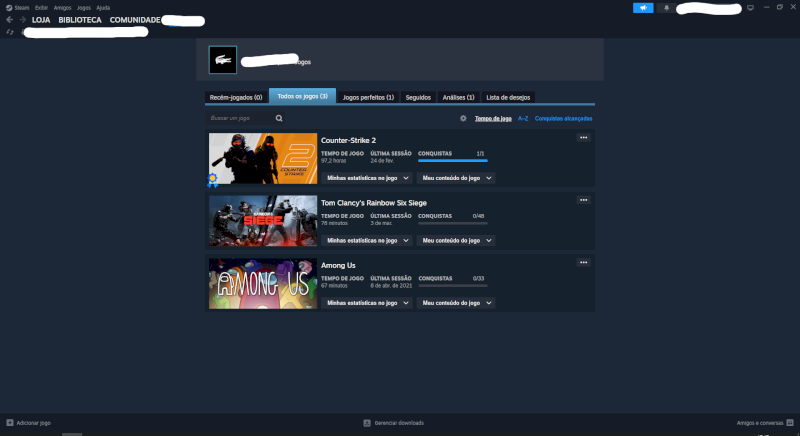Click the Gerenciar downloads label
The height and width of the screenshot is (436, 800).
point(399,423)
